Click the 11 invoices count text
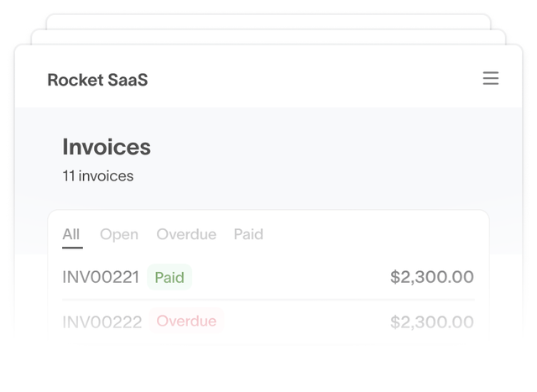Image resolution: width=537 pixels, height=392 pixels. (x=97, y=176)
